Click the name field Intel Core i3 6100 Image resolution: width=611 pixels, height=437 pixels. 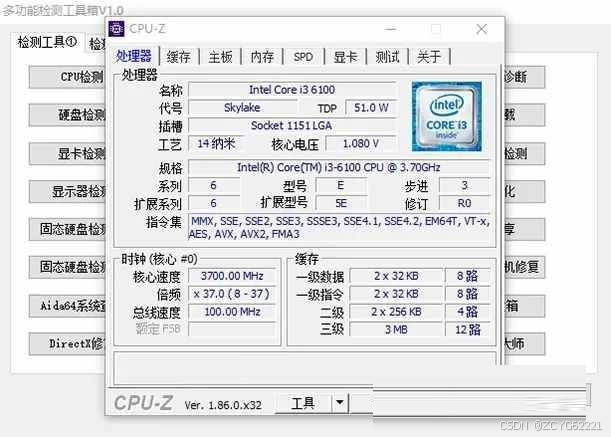(292, 90)
